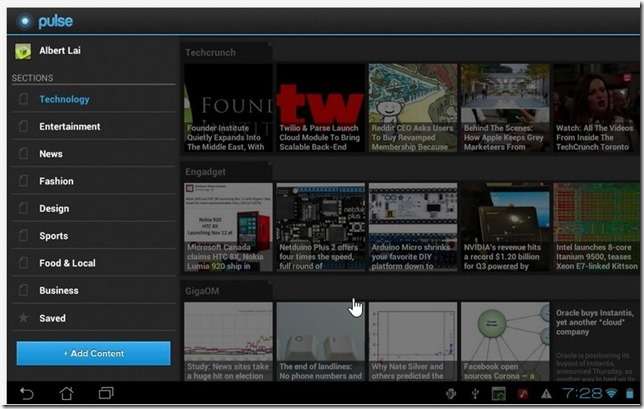
Task: Open Oracle buys Instantis story
Action: pyautogui.click(x=596, y=342)
